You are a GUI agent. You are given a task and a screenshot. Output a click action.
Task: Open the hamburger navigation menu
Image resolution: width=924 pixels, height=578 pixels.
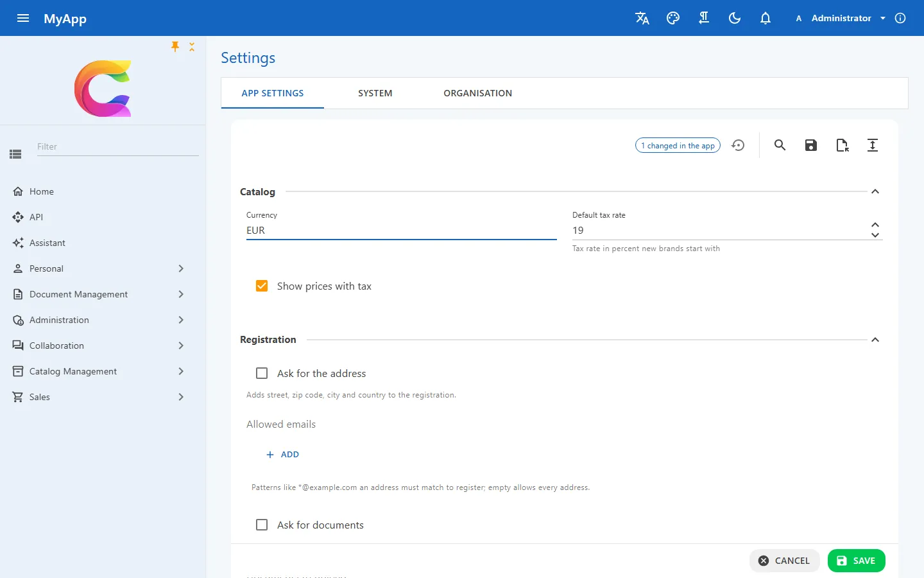(x=23, y=18)
